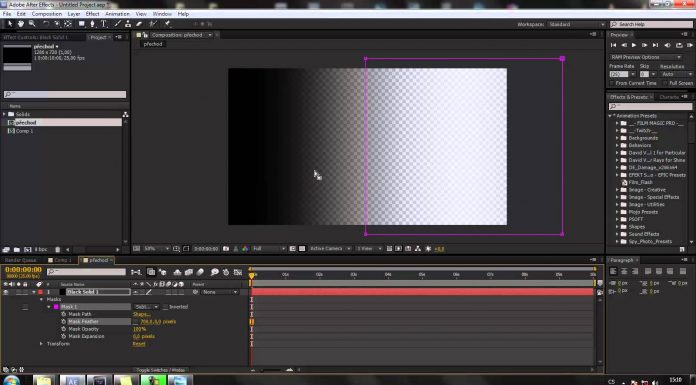Toggle transparency grid in viewer

[302, 249]
